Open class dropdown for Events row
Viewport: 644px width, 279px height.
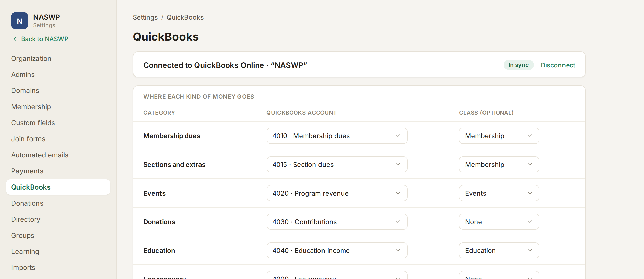(499, 193)
